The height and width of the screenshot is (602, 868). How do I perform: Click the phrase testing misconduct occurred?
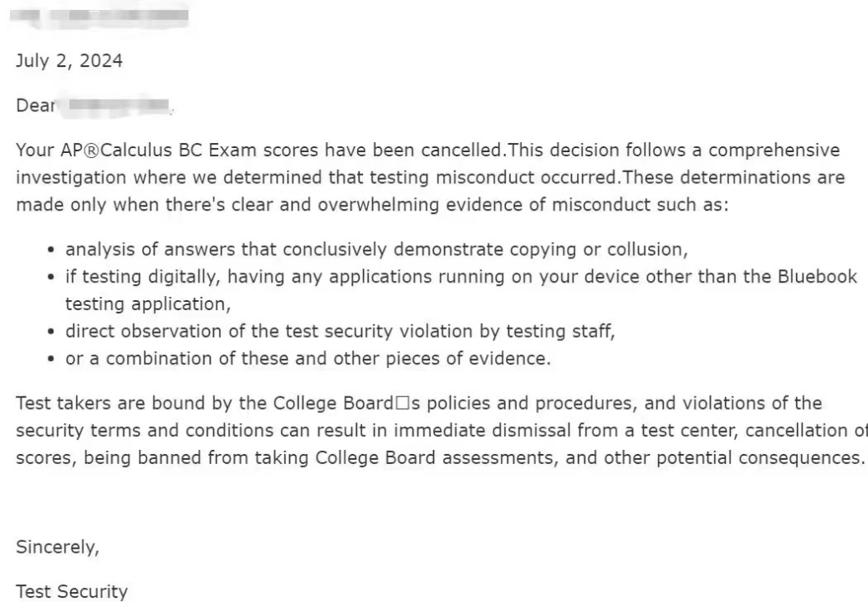point(494,177)
